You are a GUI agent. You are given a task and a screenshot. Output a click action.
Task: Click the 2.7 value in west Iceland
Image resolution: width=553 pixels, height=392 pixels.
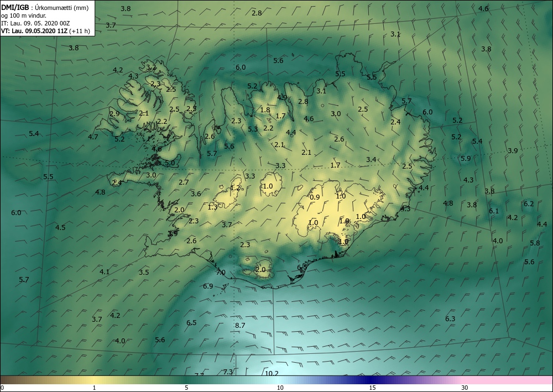pos(184,182)
